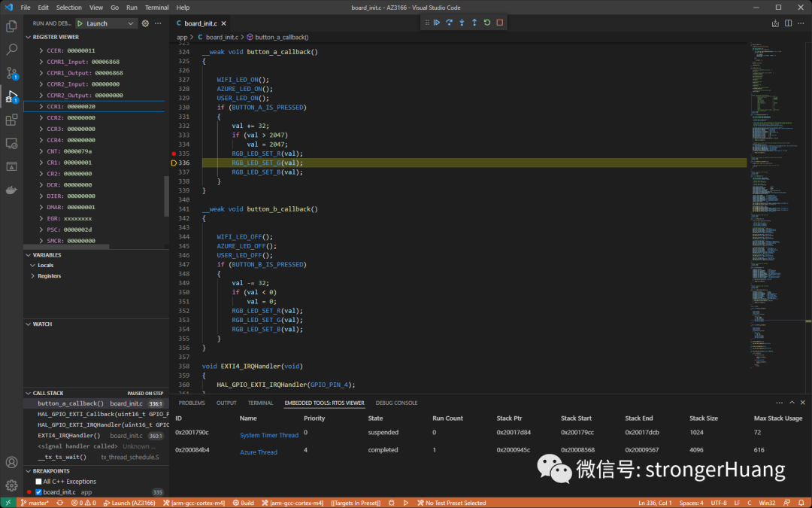The image size is (812, 508).
Task: Click the Restart debug session icon
Action: (x=486, y=23)
